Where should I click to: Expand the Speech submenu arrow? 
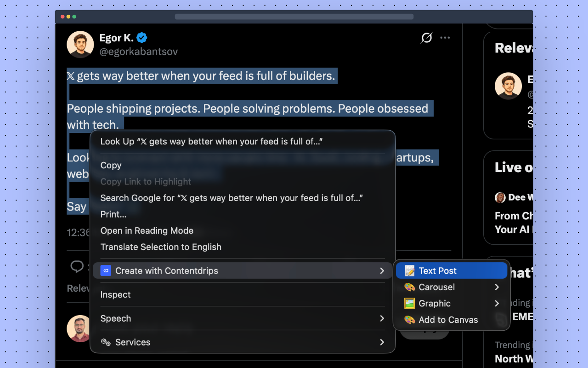[382, 318]
